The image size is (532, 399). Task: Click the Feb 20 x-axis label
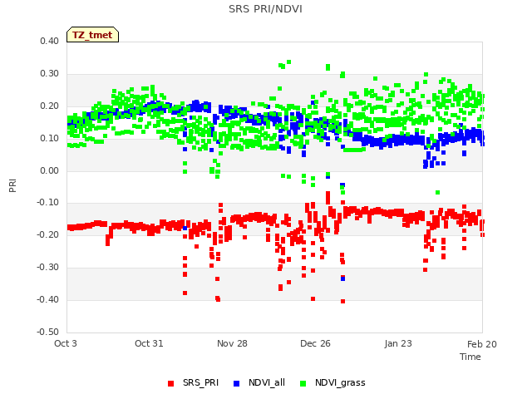pos(482,344)
